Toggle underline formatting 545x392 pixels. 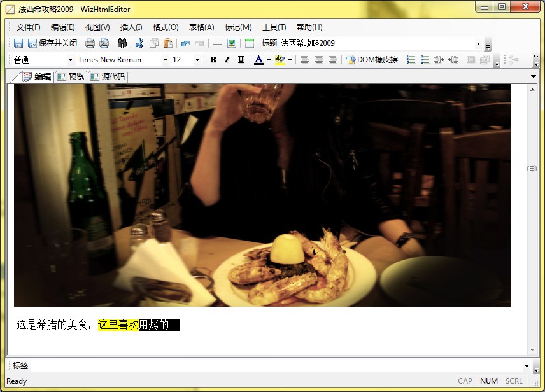pos(241,60)
